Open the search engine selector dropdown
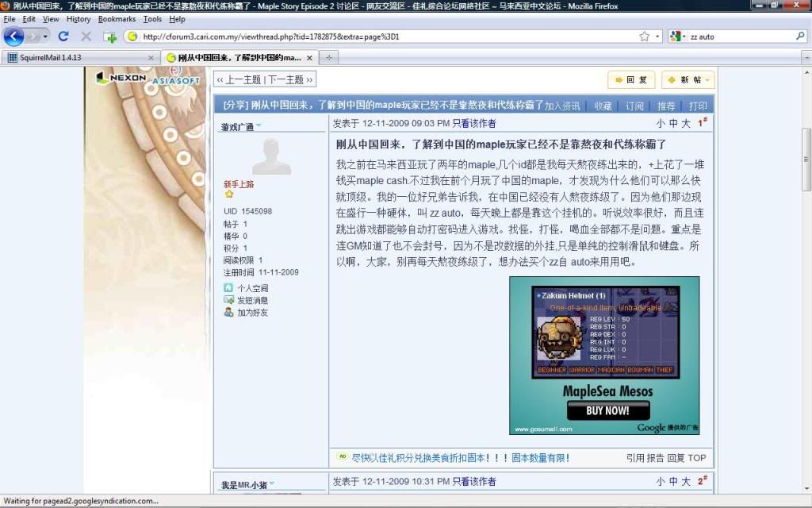The width and height of the screenshot is (812, 508). tap(676, 37)
